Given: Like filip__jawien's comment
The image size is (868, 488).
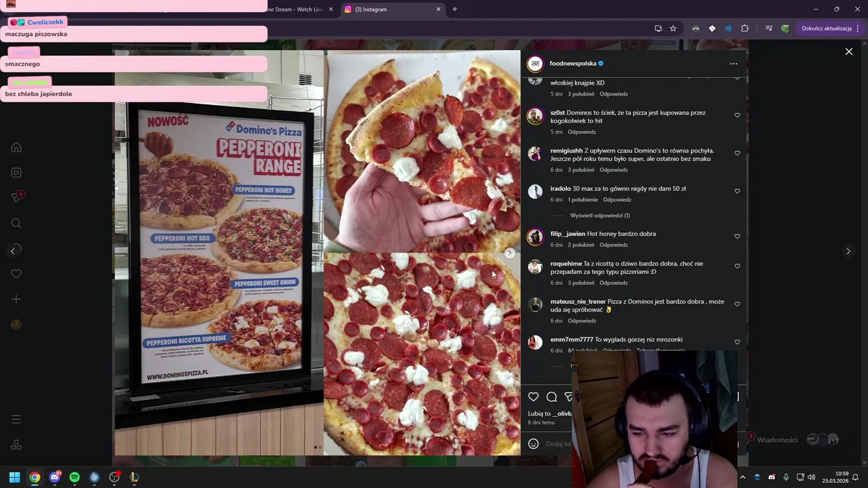Looking at the screenshot, I should coord(737,237).
